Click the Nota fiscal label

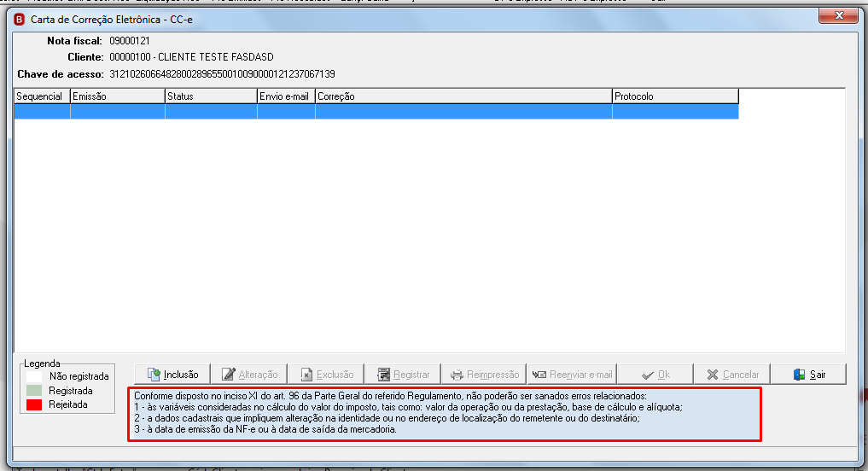tap(75, 41)
